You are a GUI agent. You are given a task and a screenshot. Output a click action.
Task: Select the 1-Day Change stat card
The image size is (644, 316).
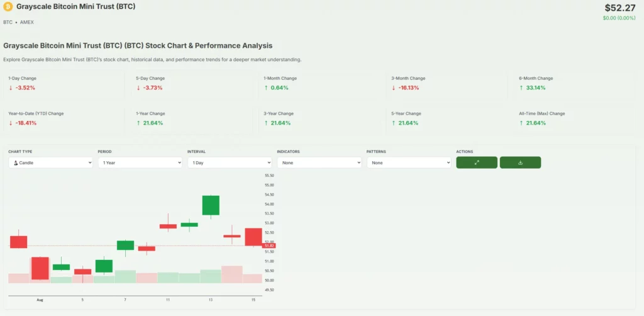[x=63, y=84]
